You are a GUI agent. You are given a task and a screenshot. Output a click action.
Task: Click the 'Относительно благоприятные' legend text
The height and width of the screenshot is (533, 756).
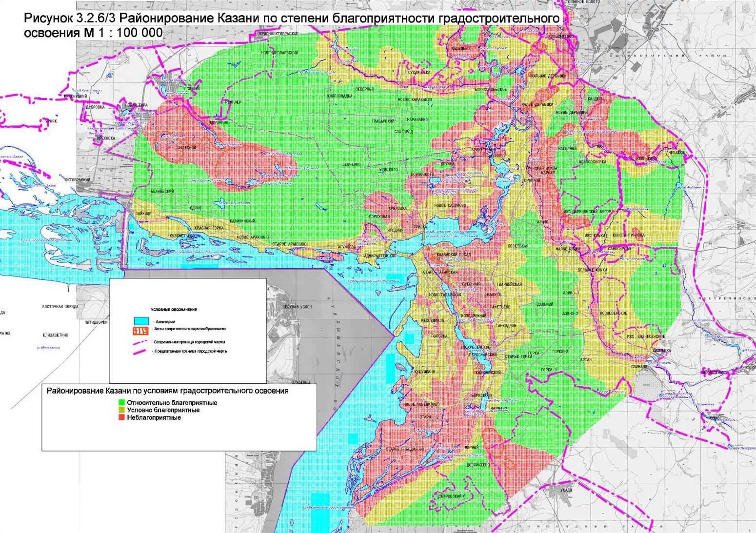click(172, 403)
